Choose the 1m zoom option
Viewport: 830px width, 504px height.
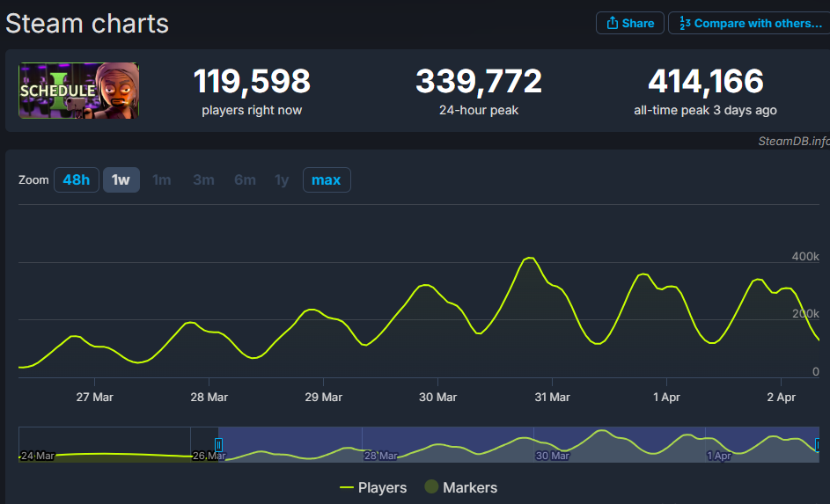[161, 179]
